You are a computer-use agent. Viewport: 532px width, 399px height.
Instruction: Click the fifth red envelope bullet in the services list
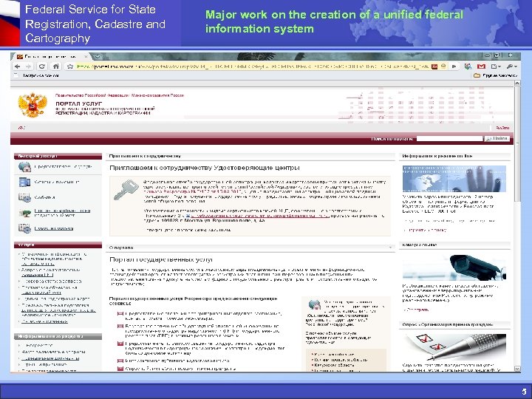(120, 369)
